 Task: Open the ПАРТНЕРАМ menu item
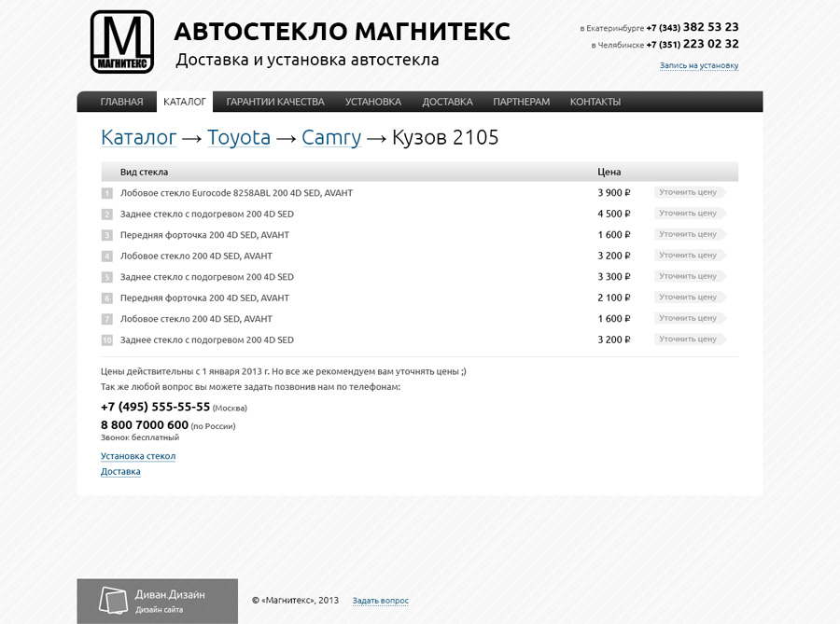coord(521,102)
